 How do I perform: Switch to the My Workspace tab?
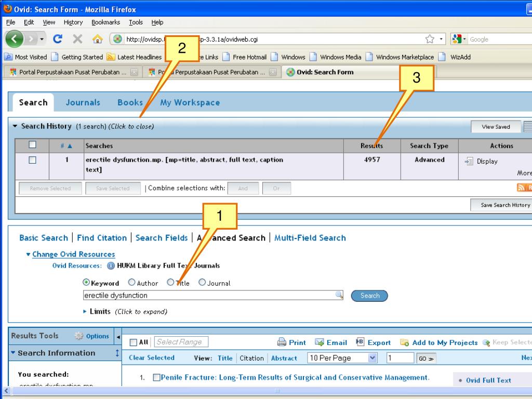point(190,102)
